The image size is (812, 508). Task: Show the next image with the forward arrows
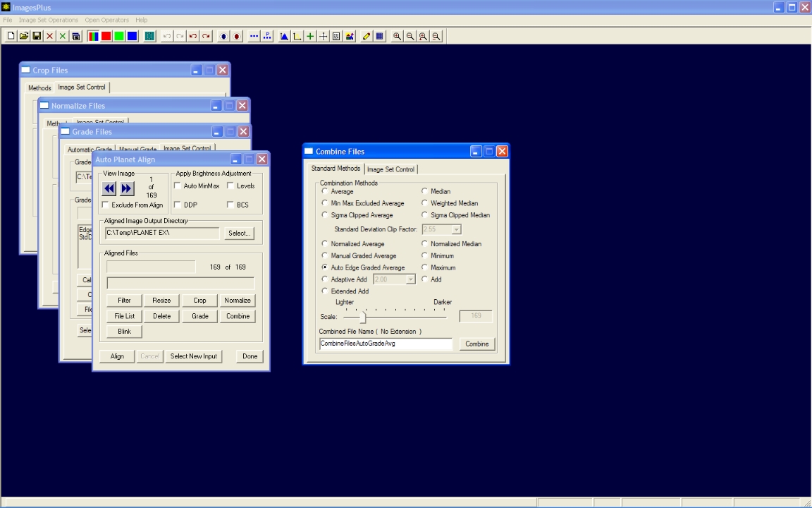pos(127,188)
